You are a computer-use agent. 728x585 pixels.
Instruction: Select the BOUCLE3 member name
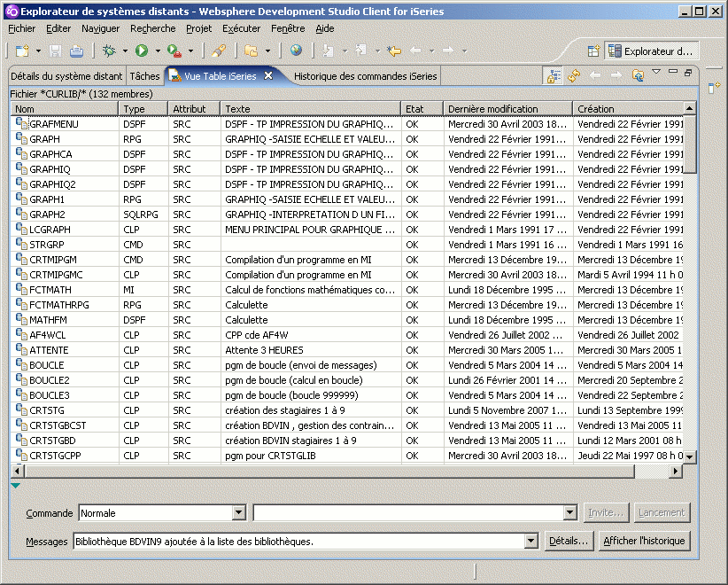point(50,395)
